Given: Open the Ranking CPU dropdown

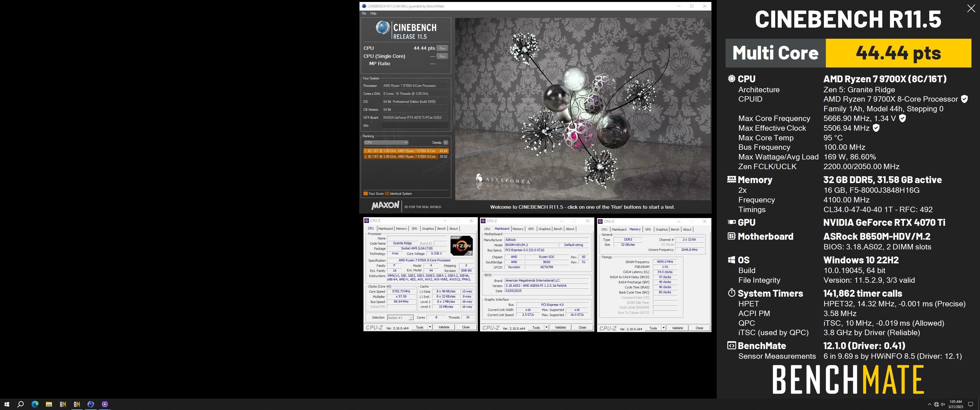Looking at the screenshot, I should (386, 143).
